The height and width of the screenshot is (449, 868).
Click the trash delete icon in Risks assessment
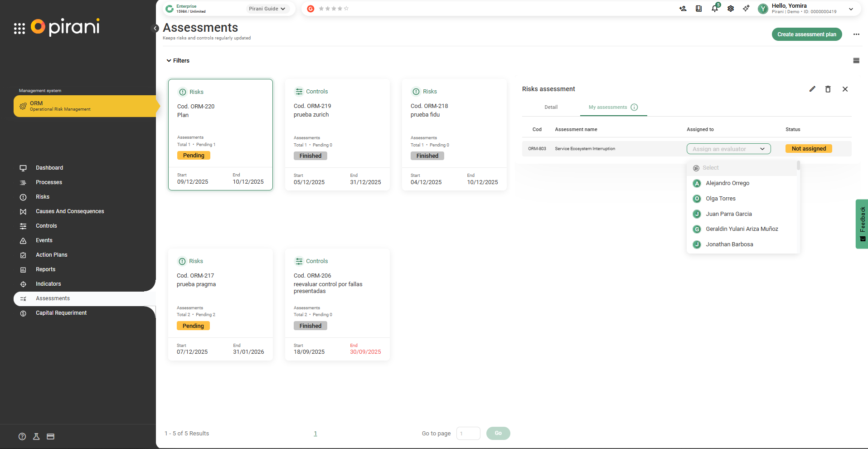tap(828, 89)
